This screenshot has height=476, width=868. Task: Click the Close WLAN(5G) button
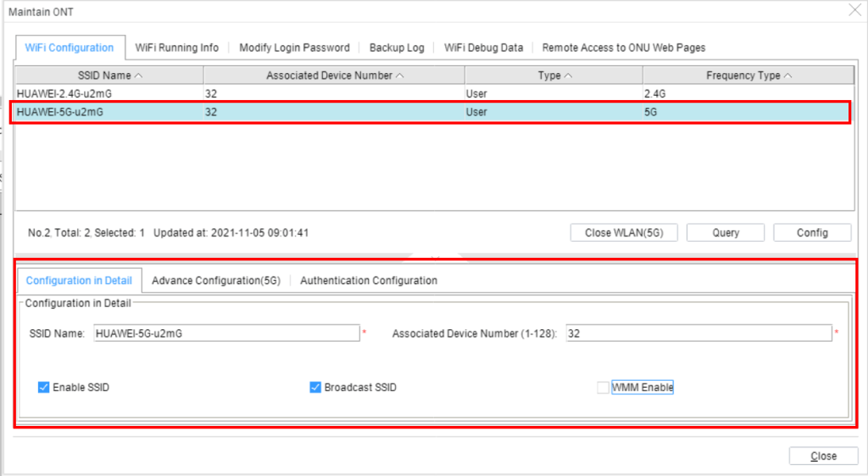click(x=623, y=232)
